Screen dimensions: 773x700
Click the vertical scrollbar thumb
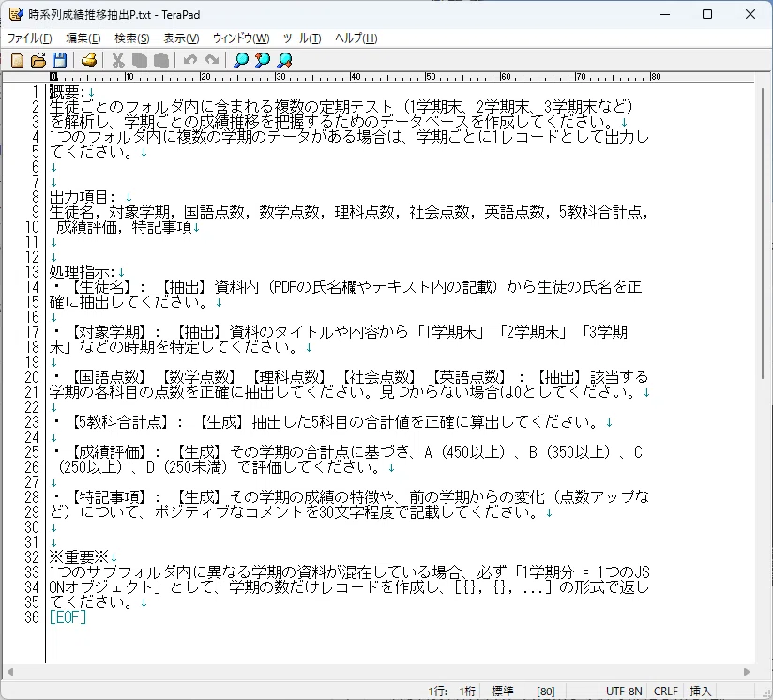763,233
